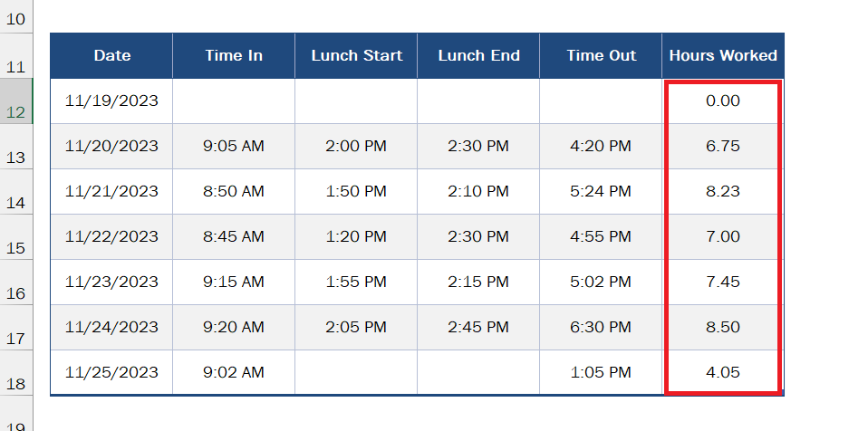The image size is (868, 431).
Task: Select the 11/19/2023 date cell
Action: tap(111, 101)
